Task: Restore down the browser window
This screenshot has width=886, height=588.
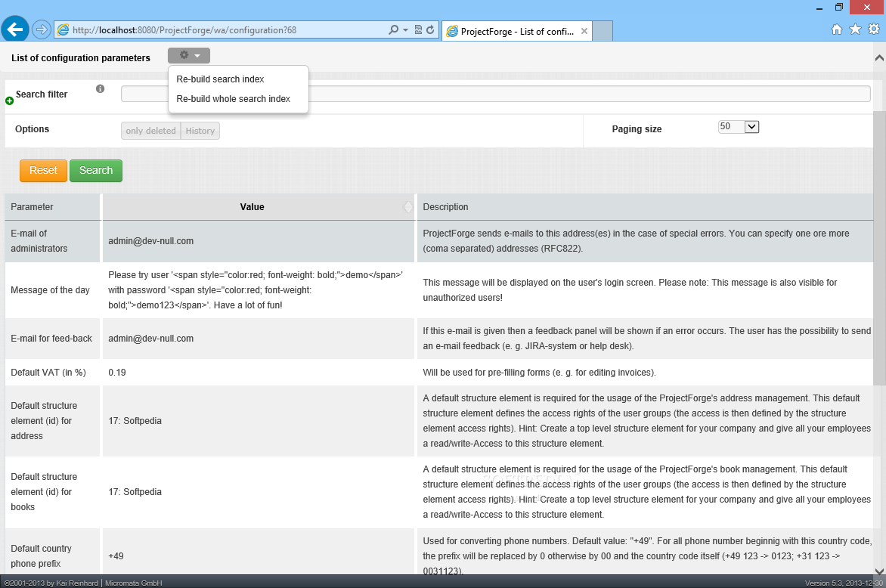Action: point(838,8)
